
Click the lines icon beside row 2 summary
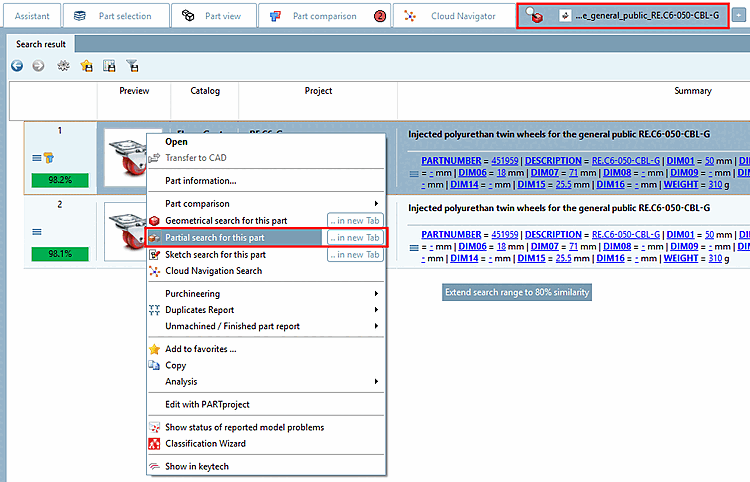[414, 248]
